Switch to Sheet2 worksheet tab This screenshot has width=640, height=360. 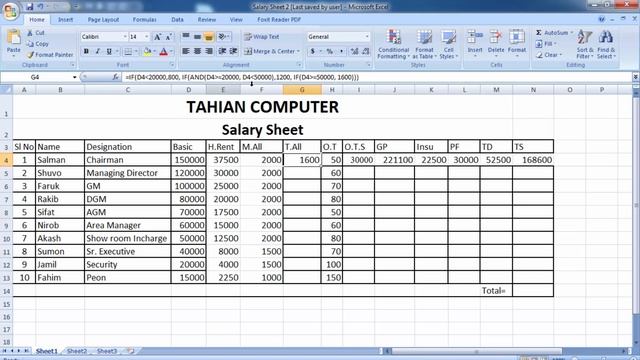coord(77,351)
